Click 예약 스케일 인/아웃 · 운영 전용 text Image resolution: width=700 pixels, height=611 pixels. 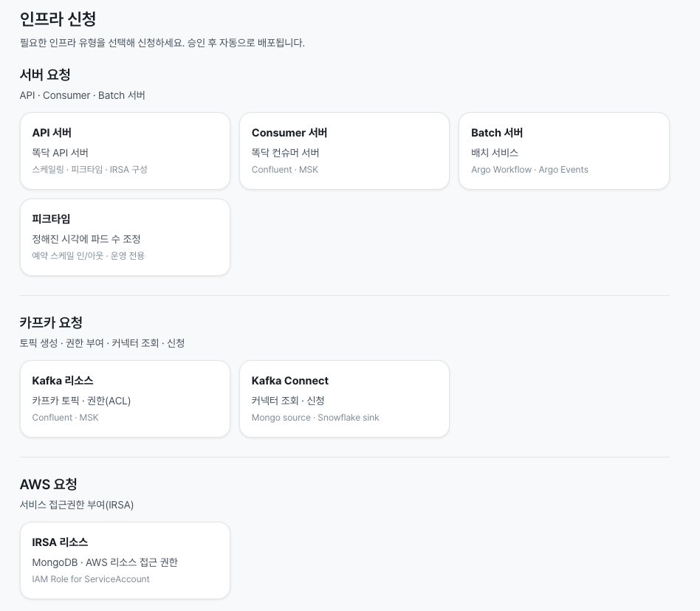point(88,255)
